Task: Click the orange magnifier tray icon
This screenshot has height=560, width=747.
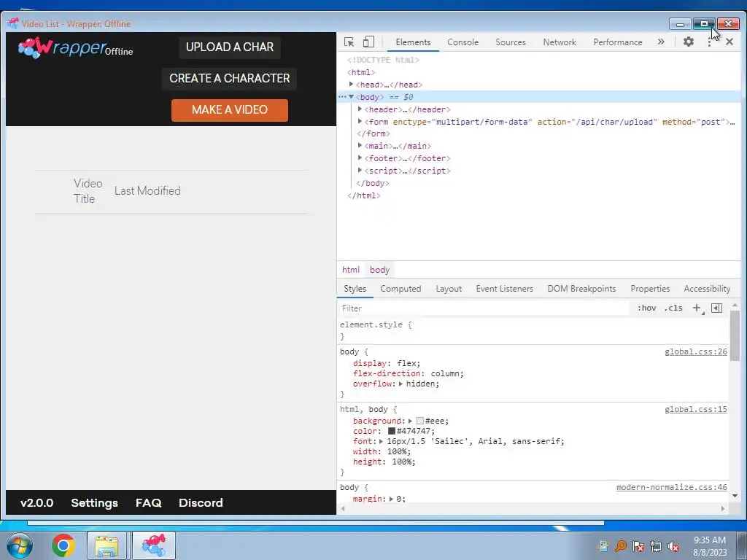Action: (620, 546)
